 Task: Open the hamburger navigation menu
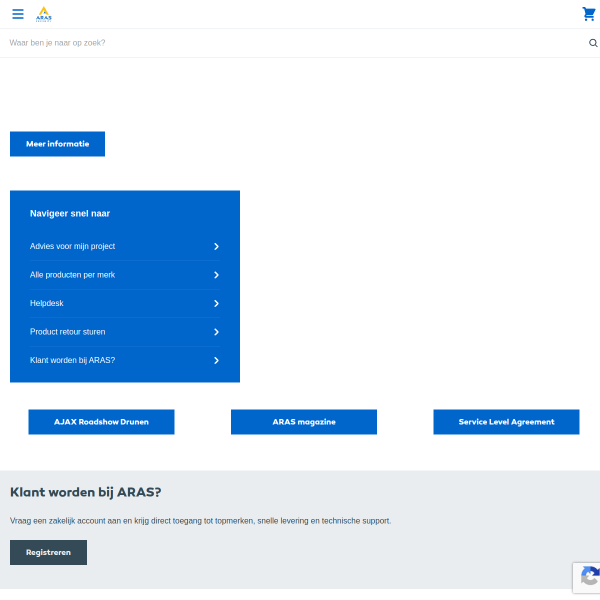click(x=18, y=14)
